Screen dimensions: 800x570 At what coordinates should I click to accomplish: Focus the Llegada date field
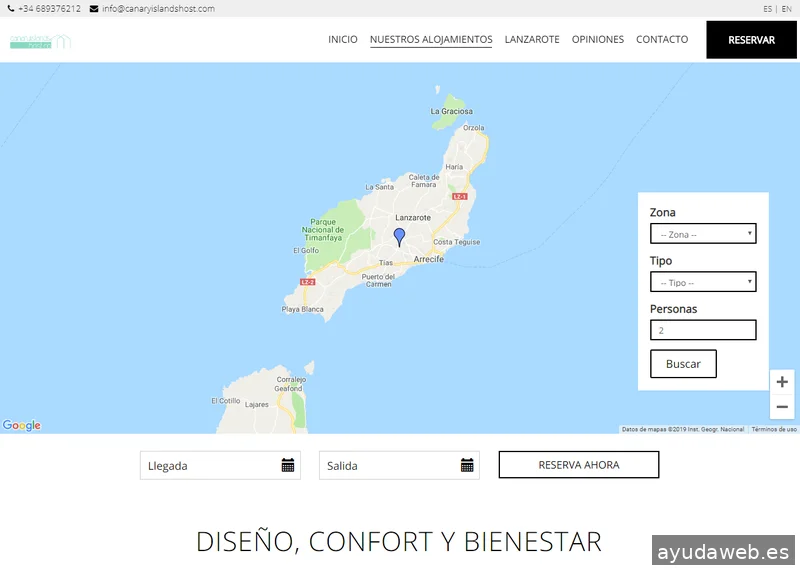pyautogui.click(x=220, y=465)
